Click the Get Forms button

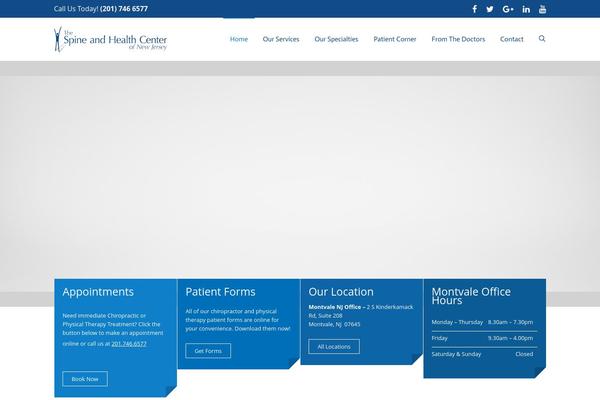208,351
